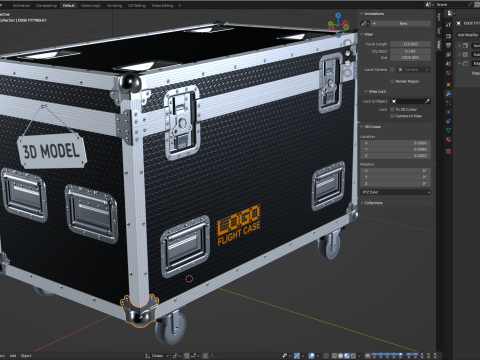This screenshot has height=360, width=480.
Task: Select the Tool sidebar vertical tab
Action: tap(439, 30)
